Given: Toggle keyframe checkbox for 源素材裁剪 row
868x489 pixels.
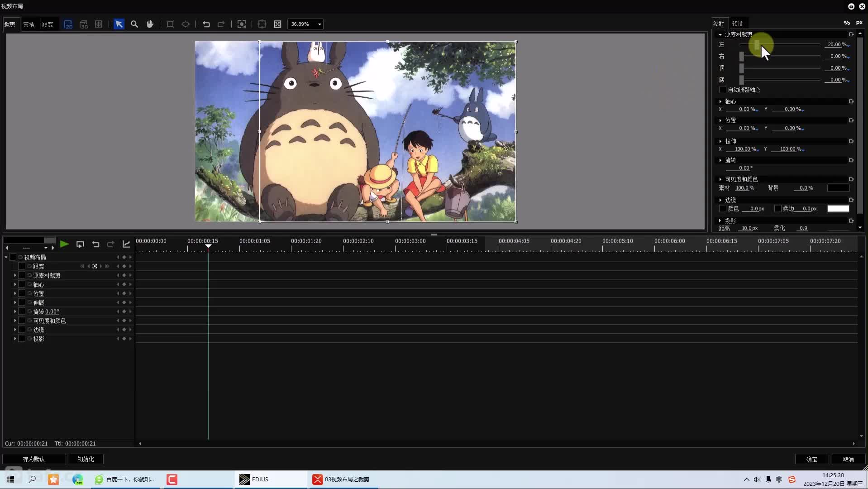Looking at the screenshot, I should 22,275.
